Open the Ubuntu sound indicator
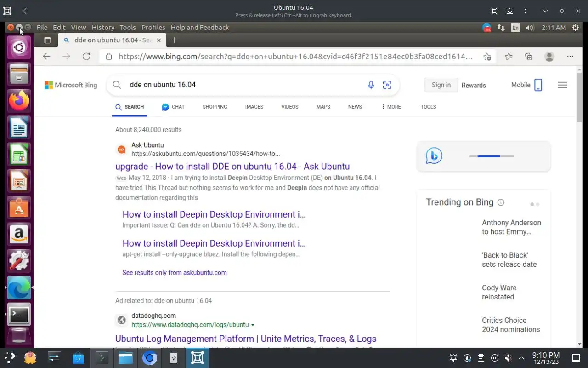 coord(530,28)
